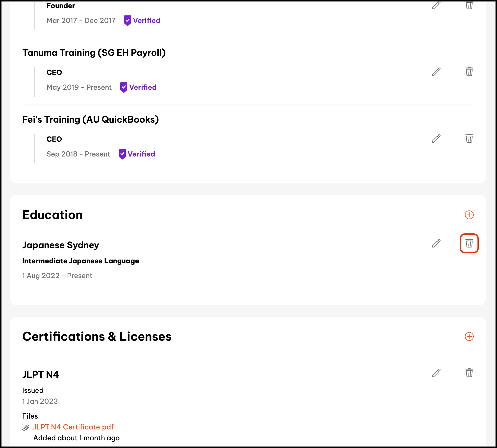This screenshot has height=448, width=497.
Task: Delete the Founder position entry
Action: click(x=469, y=5)
